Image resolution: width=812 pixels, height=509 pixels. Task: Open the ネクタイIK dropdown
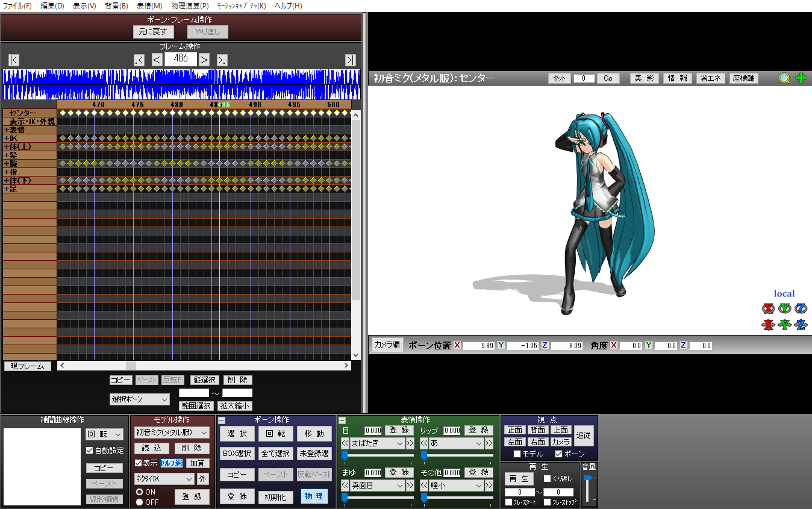(164, 479)
